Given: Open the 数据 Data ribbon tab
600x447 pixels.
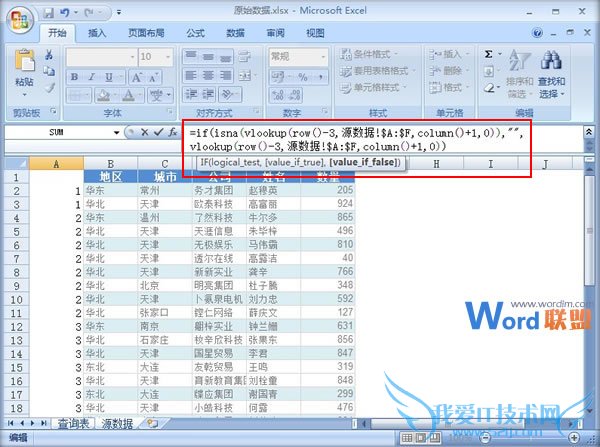Looking at the screenshot, I should coord(235,33).
